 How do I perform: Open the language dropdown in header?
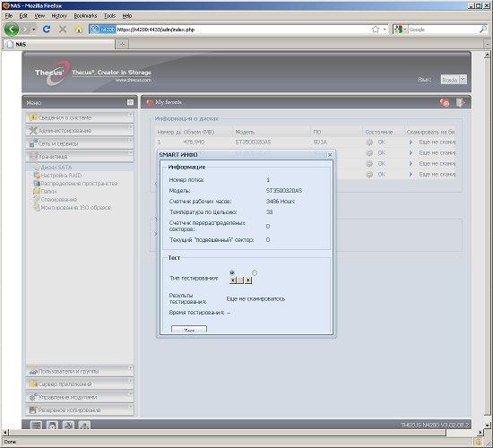point(454,80)
